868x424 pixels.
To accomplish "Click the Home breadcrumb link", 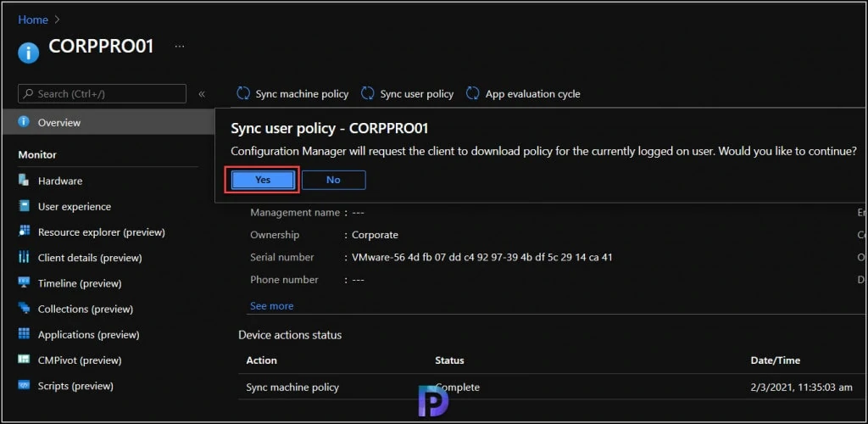I will pyautogui.click(x=33, y=20).
